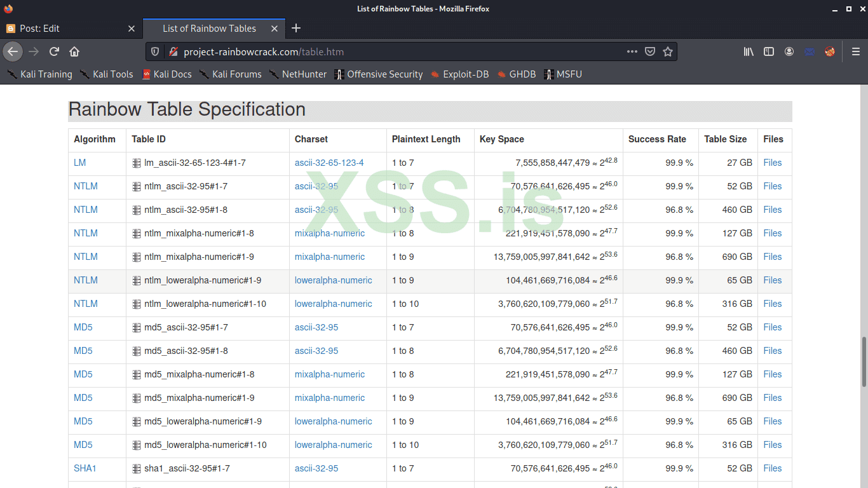Click the Firefox Account icon
Viewport: 868px width, 488px height.
pyautogui.click(x=789, y=51)
